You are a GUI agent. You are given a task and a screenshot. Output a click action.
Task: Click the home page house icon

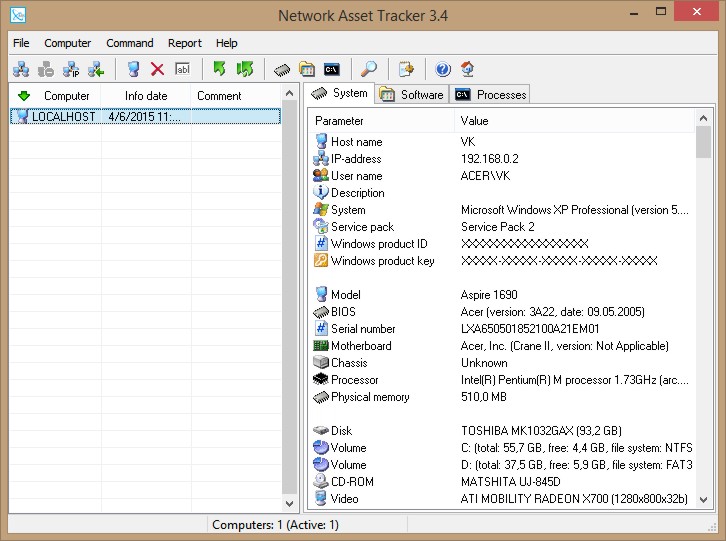(x=468, y=69)
